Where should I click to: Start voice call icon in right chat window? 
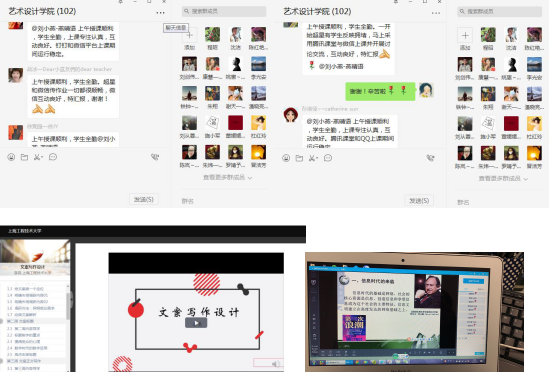tap(430, 158)
